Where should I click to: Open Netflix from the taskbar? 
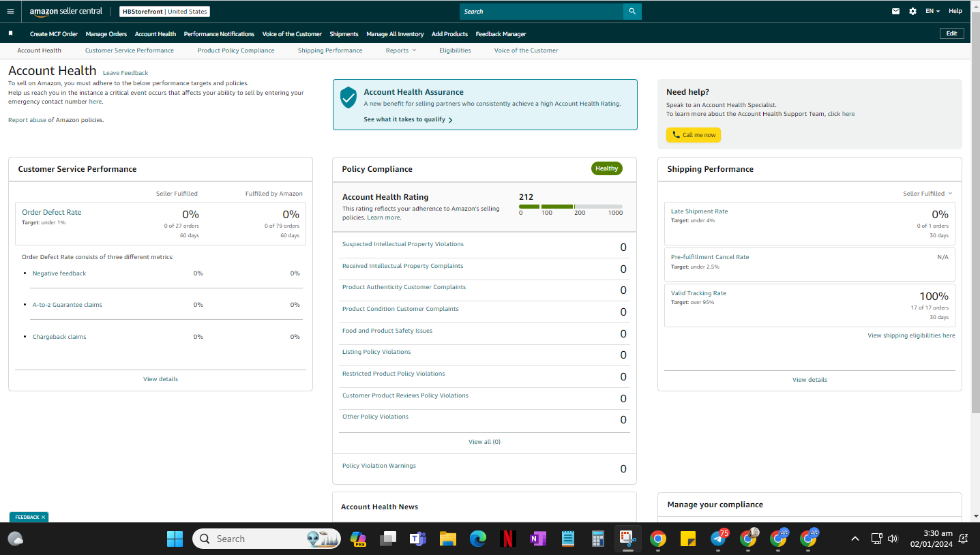pyautogui.click(x=507, y=539)
